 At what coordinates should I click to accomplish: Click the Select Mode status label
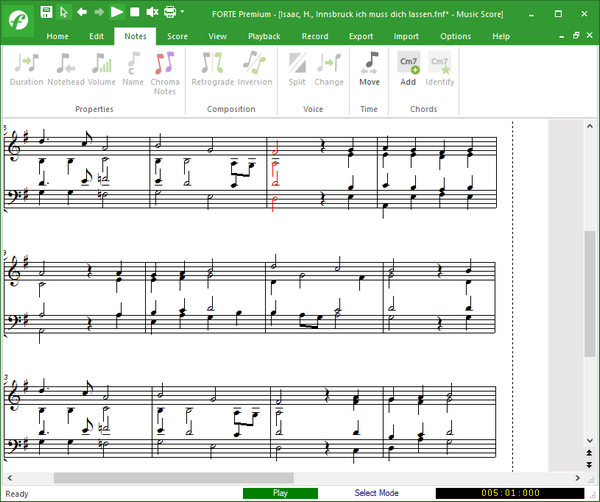(376, 493)
